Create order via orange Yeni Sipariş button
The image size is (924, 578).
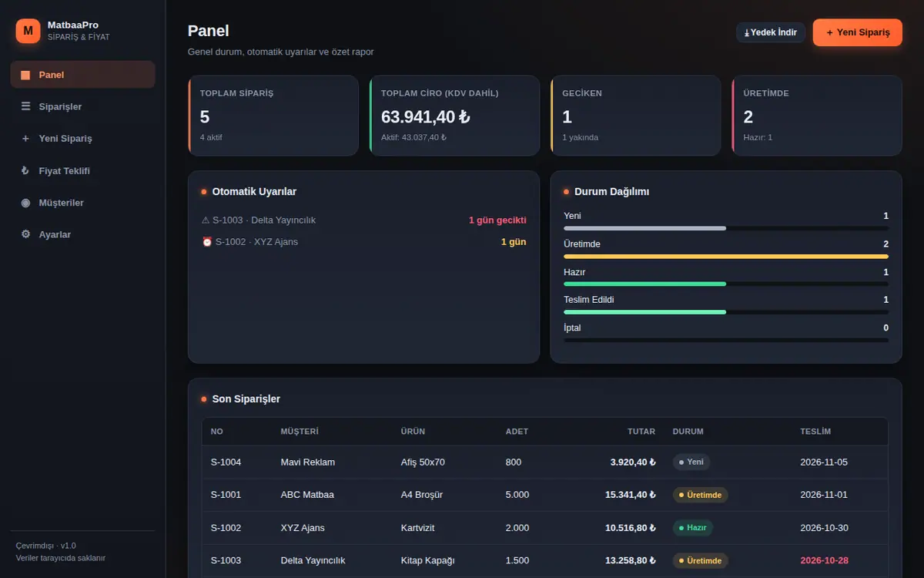click(x=858, y=32)
